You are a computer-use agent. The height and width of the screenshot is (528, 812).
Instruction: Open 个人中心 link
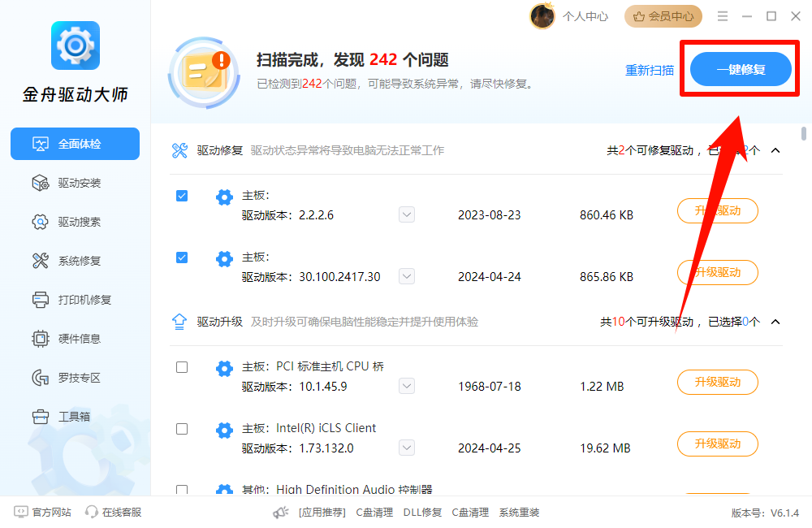[585, 16]
